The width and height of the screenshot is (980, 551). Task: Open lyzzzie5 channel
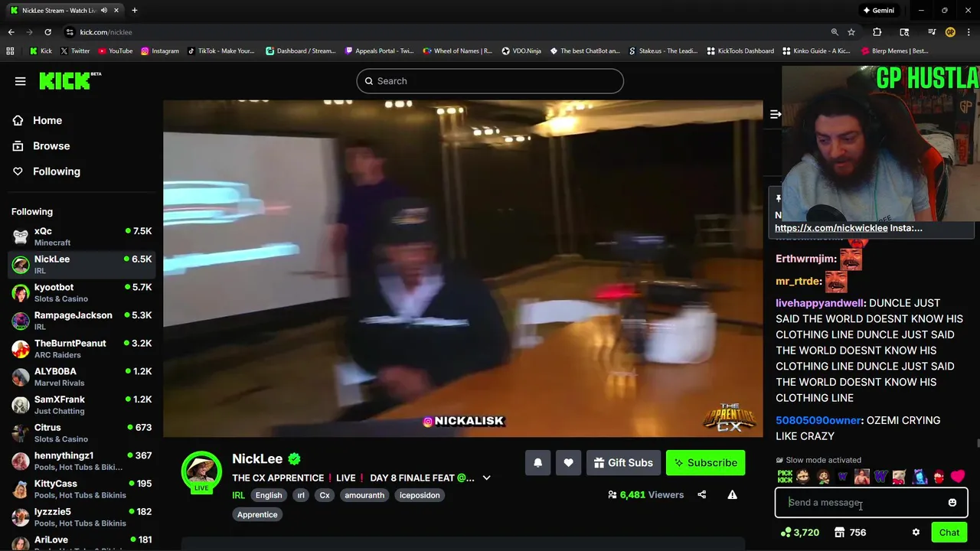tap(81, 517)
